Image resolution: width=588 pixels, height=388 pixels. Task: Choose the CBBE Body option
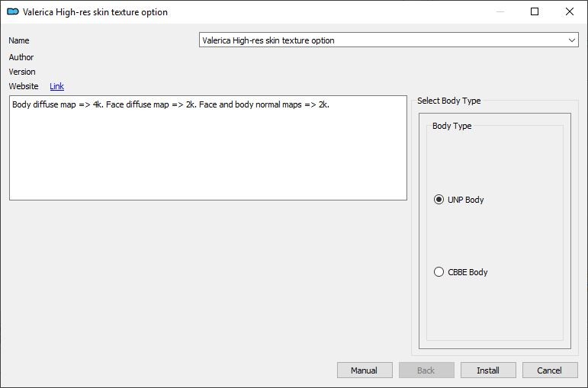pyautogui.click(x=439, y=272)
